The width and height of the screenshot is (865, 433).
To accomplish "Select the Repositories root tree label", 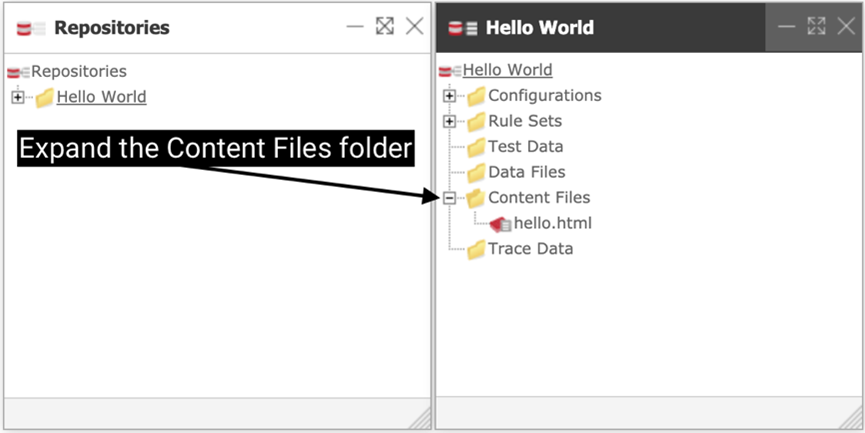I will 79,71.
